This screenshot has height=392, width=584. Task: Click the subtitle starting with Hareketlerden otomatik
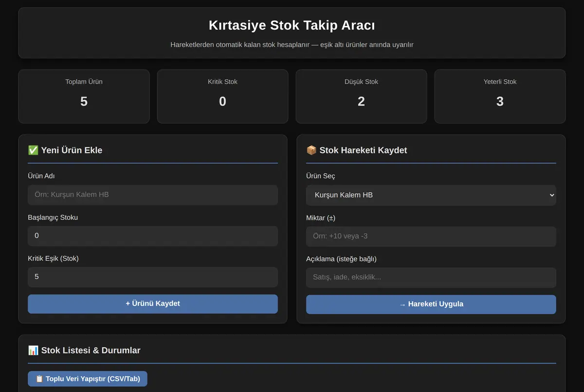(x=292, y=45)
